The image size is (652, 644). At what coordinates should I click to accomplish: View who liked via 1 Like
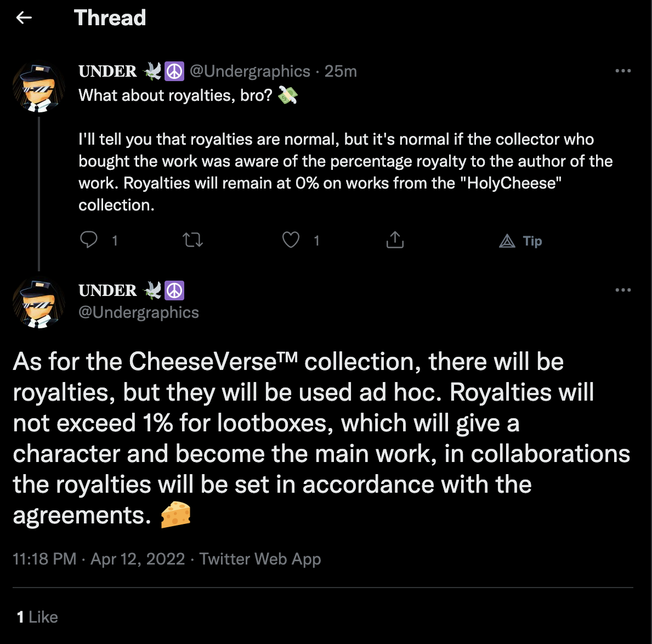point(37,617)
